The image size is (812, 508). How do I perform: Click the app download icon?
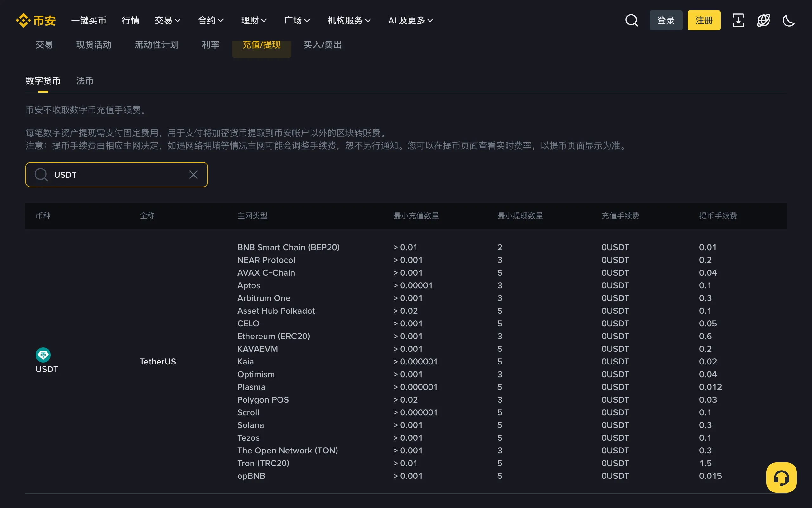click(738, 21)
